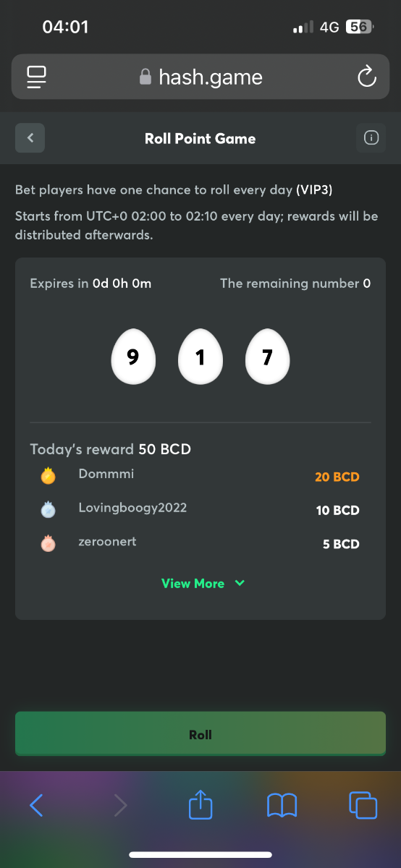Viewport: 401px width, 868px height.
Task: Tap Safari's forward arrow
Action: pyautogui.click(x=120, y=805)
